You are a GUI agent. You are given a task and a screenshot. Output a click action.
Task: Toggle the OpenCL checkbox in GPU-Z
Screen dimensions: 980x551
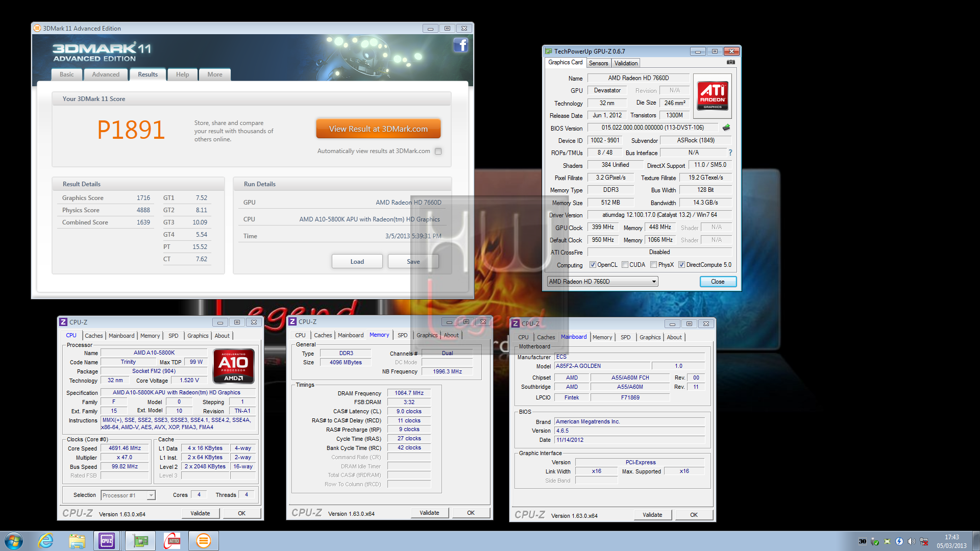[x=593, y=265]
